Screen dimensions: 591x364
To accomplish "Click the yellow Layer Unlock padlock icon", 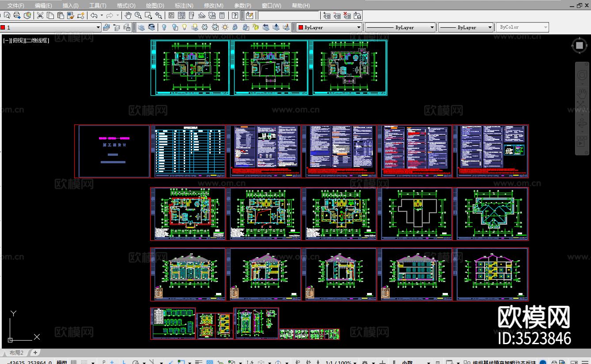I will (x=256, y=27).
